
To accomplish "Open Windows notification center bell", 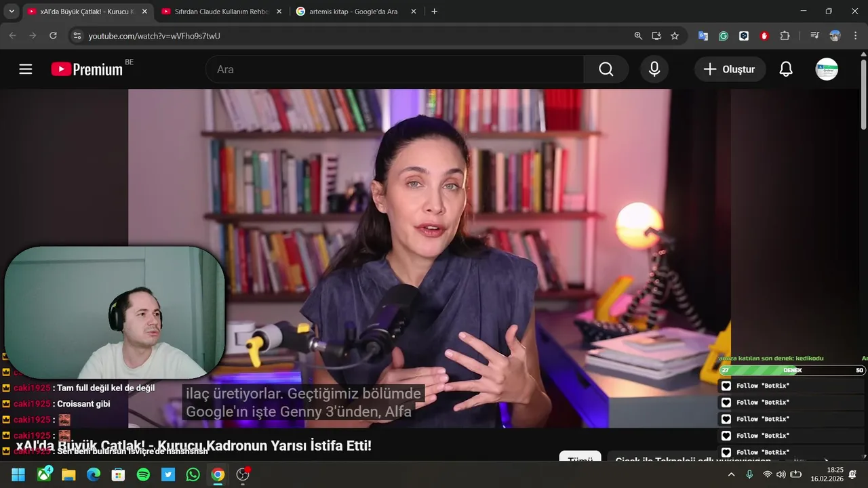I will pyautogui.click(x=853, y=474).
